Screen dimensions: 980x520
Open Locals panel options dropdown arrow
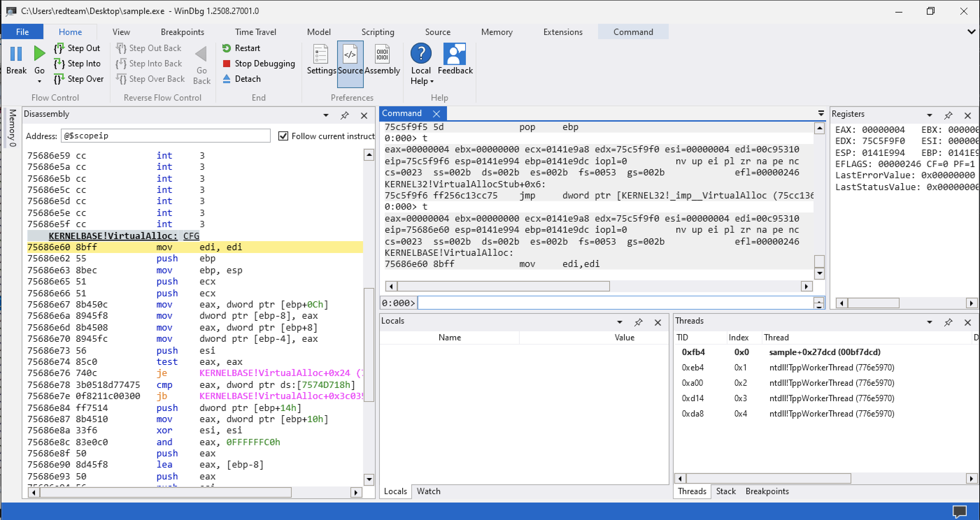[x=619, y=322]
